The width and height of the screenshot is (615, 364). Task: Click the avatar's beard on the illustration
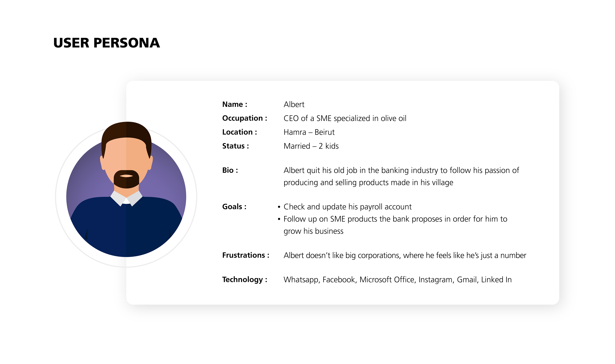[x=126, y=179]
